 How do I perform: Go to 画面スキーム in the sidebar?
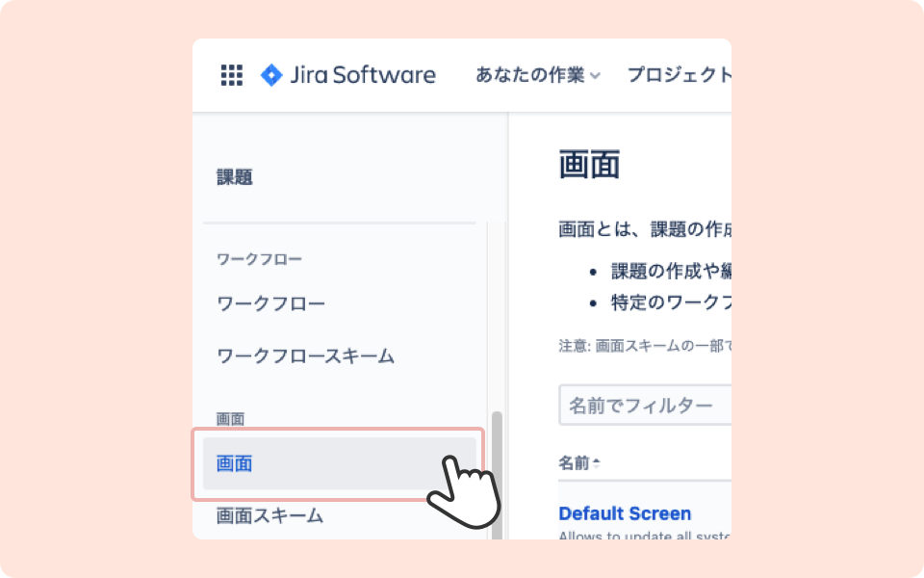[270, 515]
